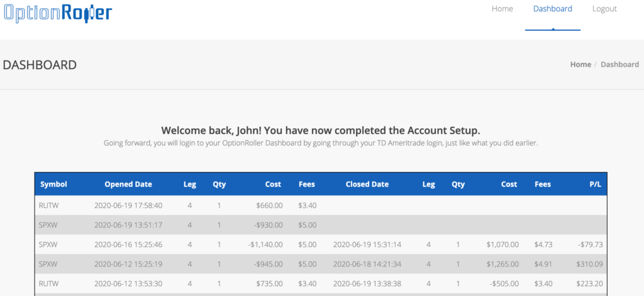644x296 pixels.
Task: Click the Opened Date column header
Action: tap(128, 184)
